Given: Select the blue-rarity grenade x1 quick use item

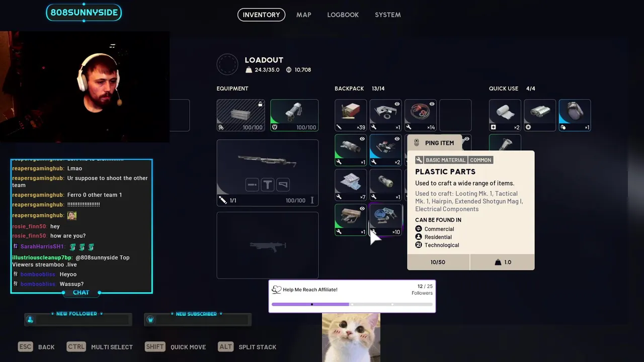Looking at the screenshot, I should click(575, 115).
